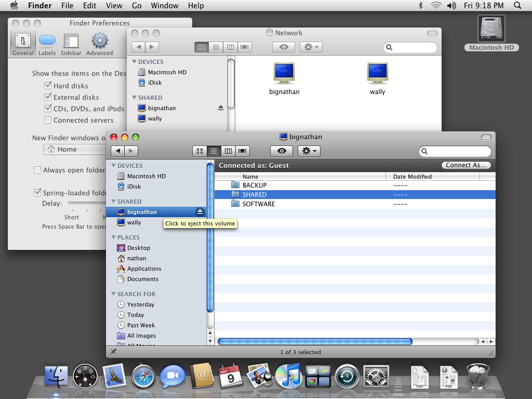
Task: Toggle Spring-loaded folders checkbox
Action: pos(37,192)
